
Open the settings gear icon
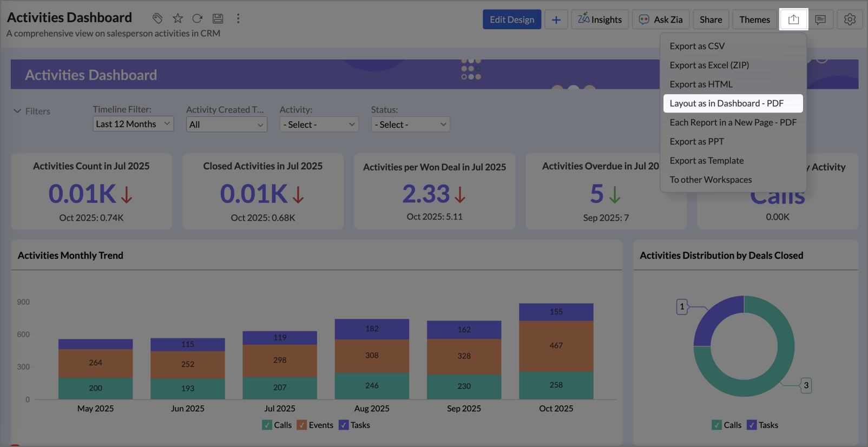click(850, 19)
